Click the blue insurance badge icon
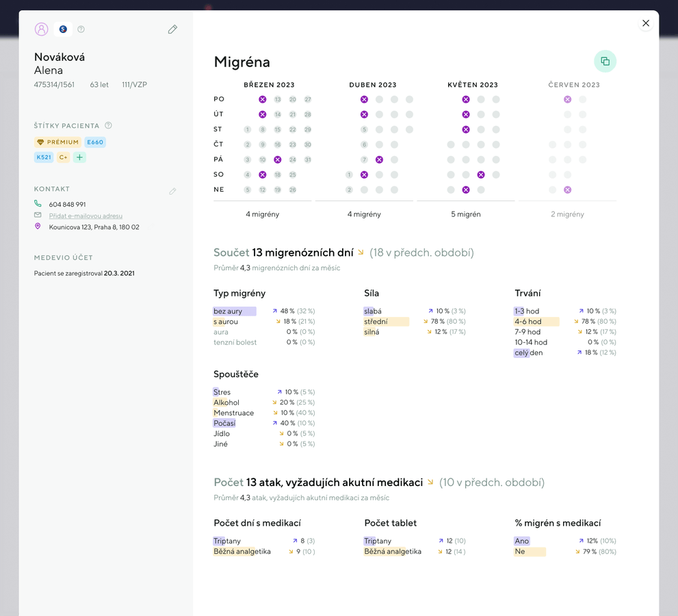The height and width of the screenshot is (616, 678). click(x=63, y=29)
